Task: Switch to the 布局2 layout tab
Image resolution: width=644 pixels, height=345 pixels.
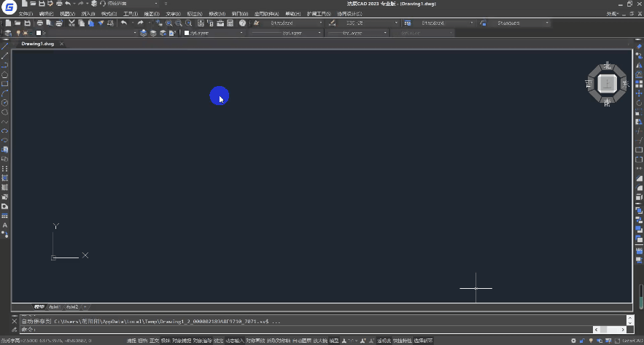Action: tap(72, 307)
